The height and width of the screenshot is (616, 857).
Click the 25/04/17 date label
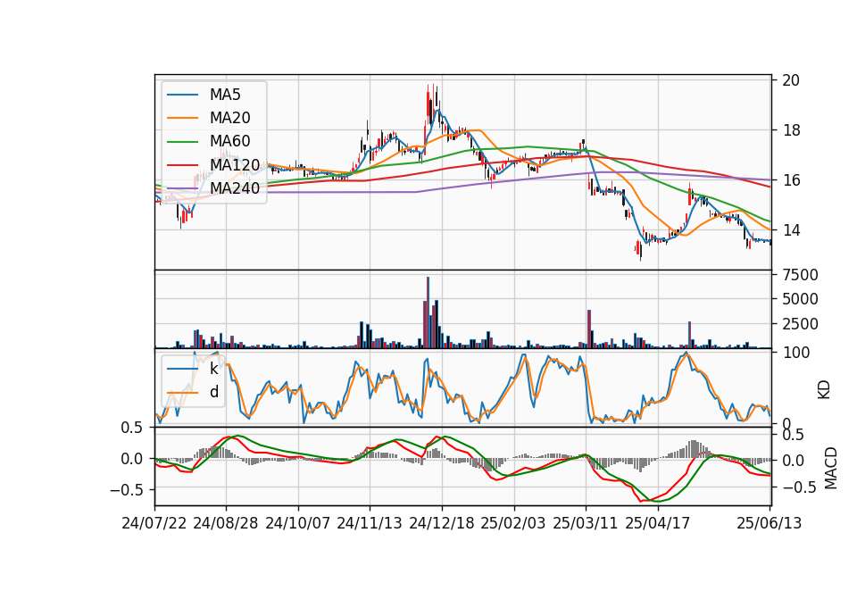tap(658, 523)
